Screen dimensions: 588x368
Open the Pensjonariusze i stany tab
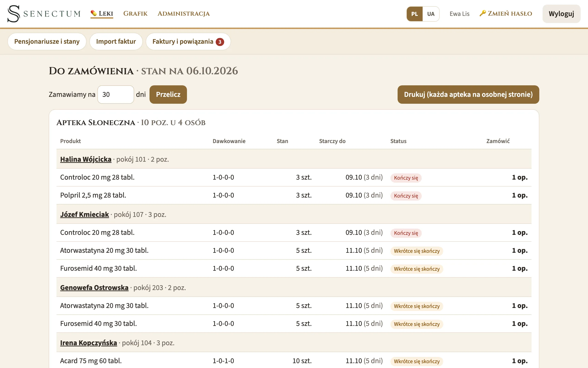pyautogui.click(x=47, y=42)
